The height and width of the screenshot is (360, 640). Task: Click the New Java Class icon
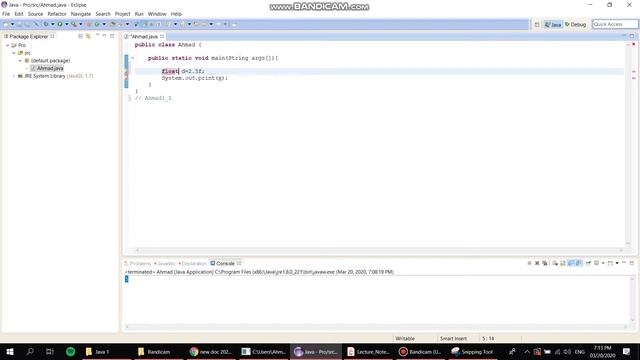(x=97, y=24)
